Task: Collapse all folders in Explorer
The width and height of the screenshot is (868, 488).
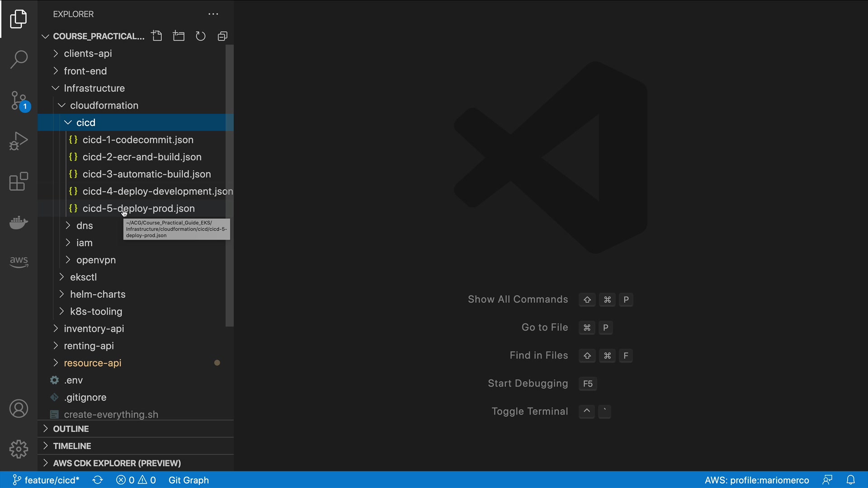Action: pos(222,36)
